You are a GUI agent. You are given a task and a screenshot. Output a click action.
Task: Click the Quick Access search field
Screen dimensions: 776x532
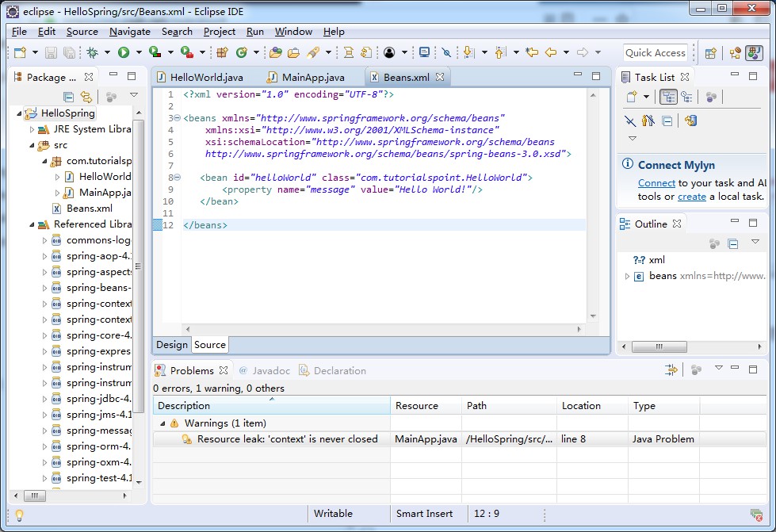[656, 53]
